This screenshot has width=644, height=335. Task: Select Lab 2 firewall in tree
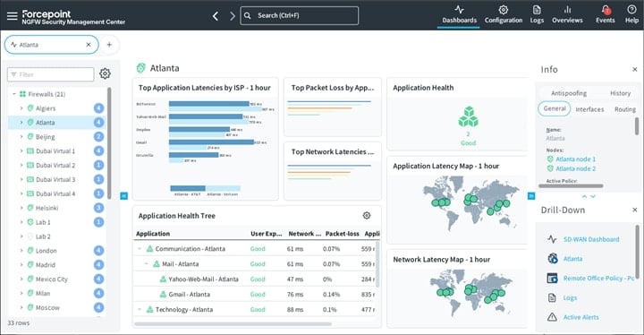[x=43, y=236]
